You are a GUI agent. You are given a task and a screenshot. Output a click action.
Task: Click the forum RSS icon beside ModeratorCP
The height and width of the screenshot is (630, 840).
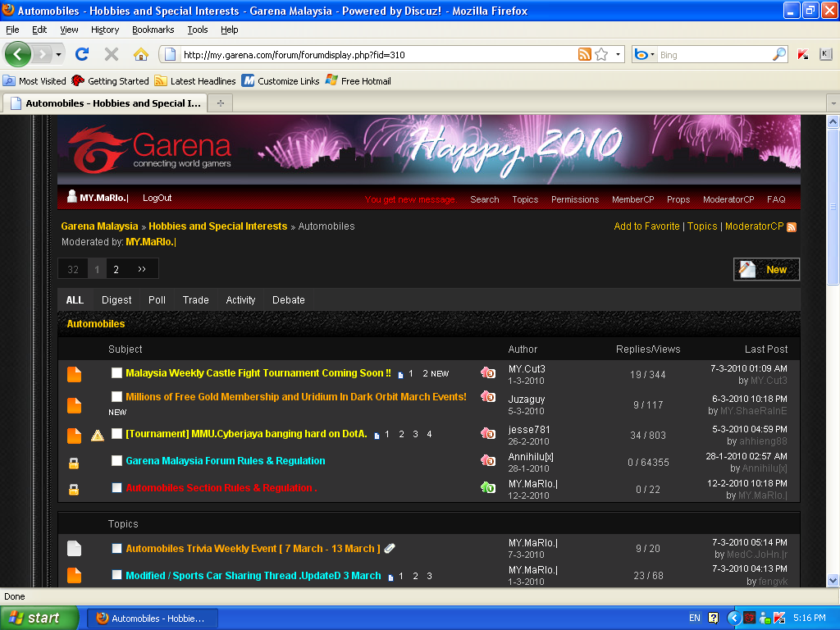[x=792, y=227]
